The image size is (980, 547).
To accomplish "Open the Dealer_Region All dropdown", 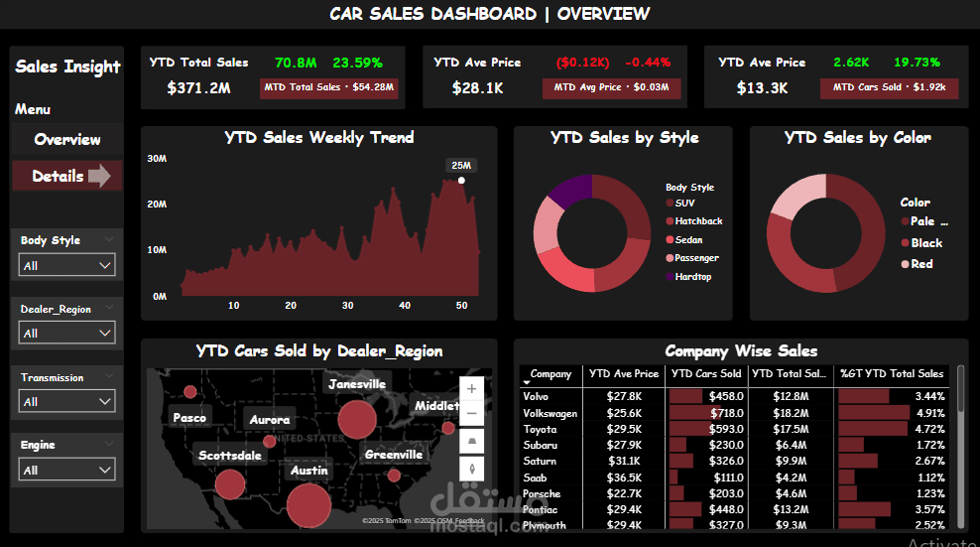I will [66, 333].
